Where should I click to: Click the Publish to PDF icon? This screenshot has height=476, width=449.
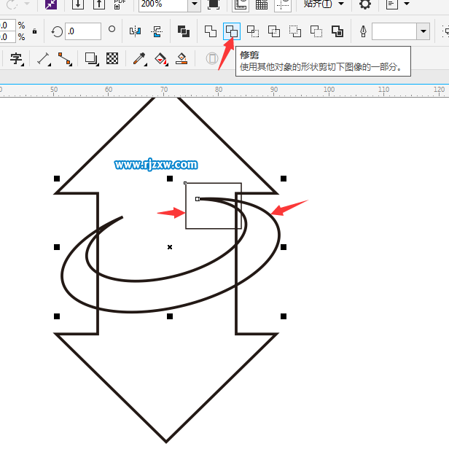click(119, 4)
